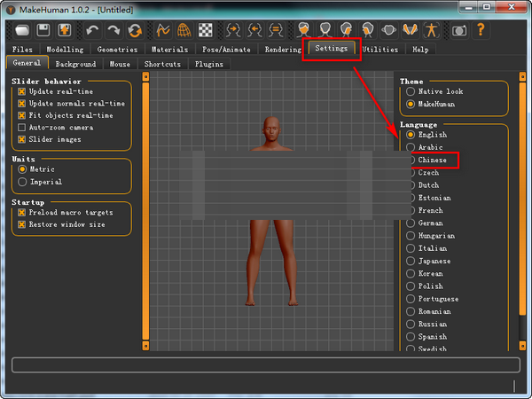
Task: Switch to Back view head icon
Action: coord(325,30)
